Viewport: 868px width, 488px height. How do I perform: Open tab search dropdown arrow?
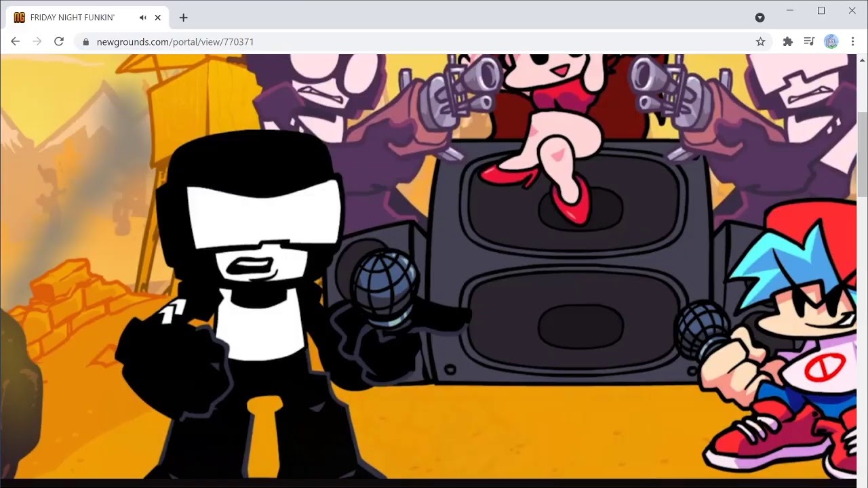[x=759, y=18]
